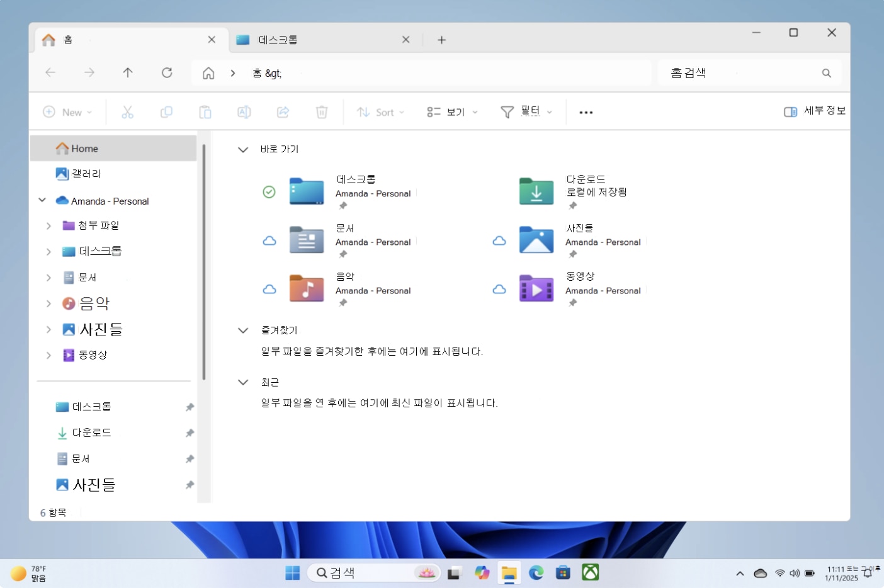
Task: Open the Sort dropdown
Action: (x=380, y=111)
